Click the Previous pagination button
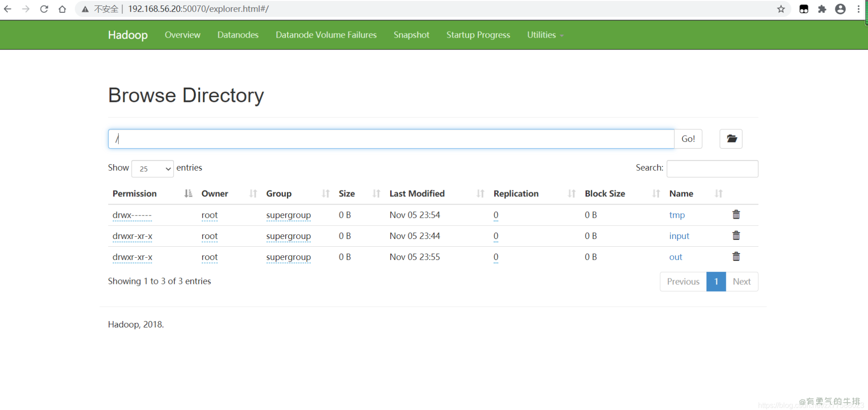868x410 pixels. click(683, 282)
